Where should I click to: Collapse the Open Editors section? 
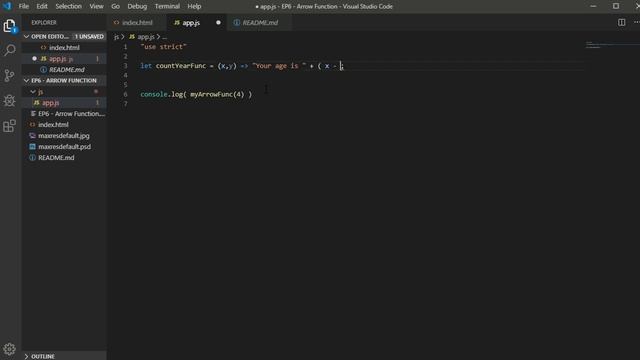click(63, 36)
